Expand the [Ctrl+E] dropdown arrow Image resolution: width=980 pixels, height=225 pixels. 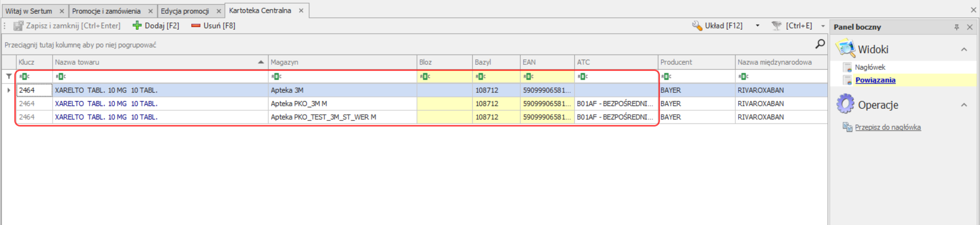click(x=823, y=26)
